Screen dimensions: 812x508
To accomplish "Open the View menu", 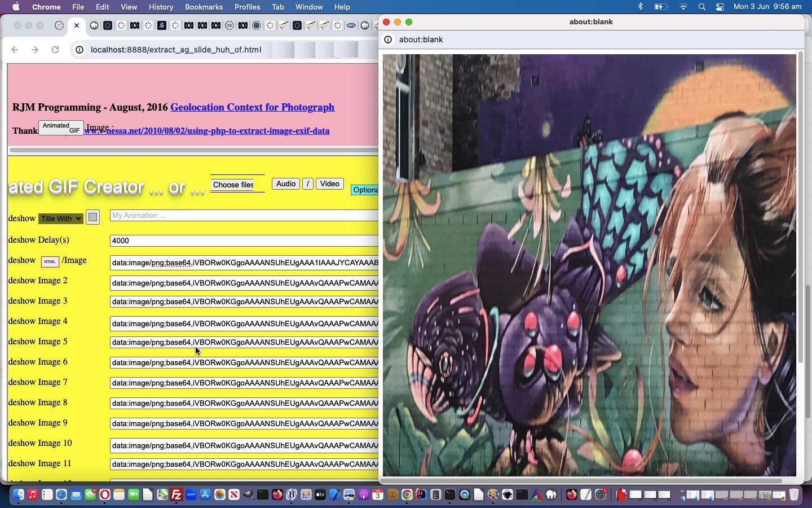I will [129, 7].
